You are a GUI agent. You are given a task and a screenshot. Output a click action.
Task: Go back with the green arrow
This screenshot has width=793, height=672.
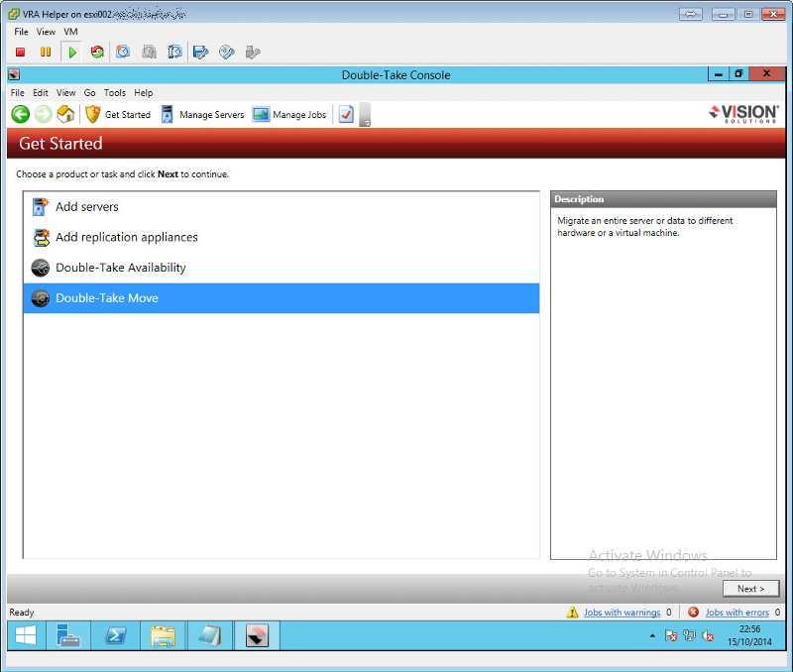pyautogui.click(x=20, y=114)
